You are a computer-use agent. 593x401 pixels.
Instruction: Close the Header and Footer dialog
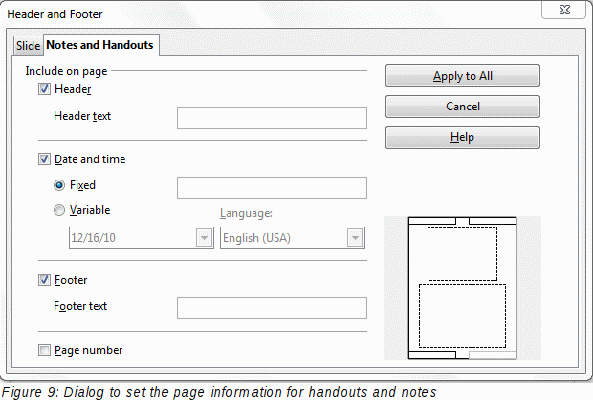pos(564,9)
